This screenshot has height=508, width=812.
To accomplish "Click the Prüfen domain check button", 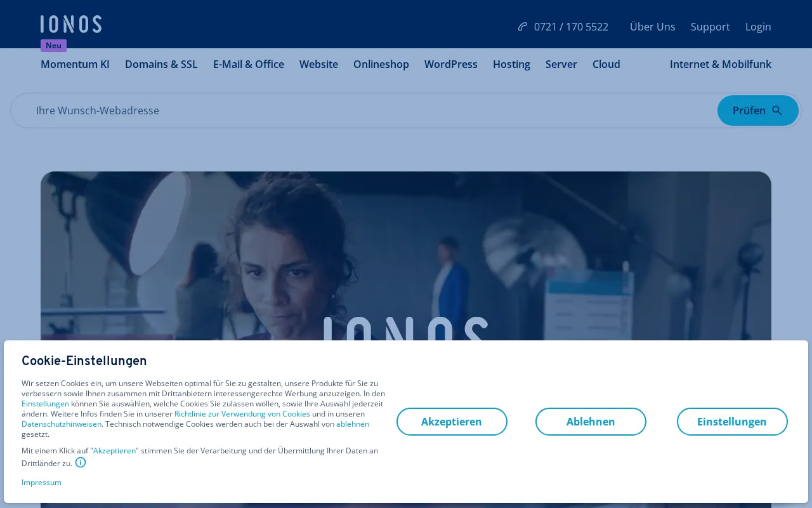I will (758, 110).
